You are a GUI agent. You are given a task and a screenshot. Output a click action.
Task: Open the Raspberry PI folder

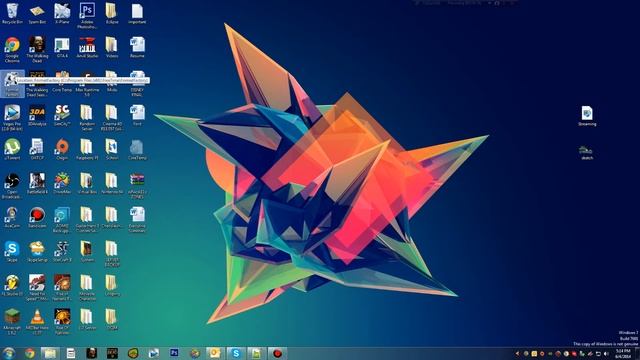[x=87, y=149]
